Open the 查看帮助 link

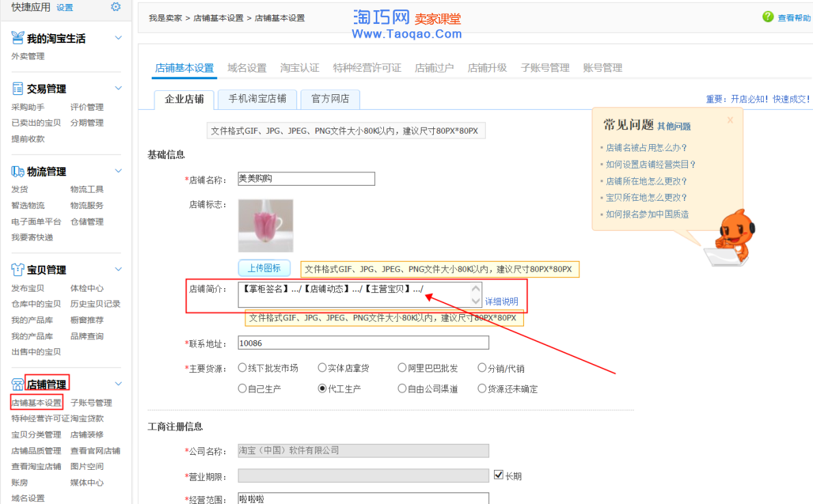[795, 18]
